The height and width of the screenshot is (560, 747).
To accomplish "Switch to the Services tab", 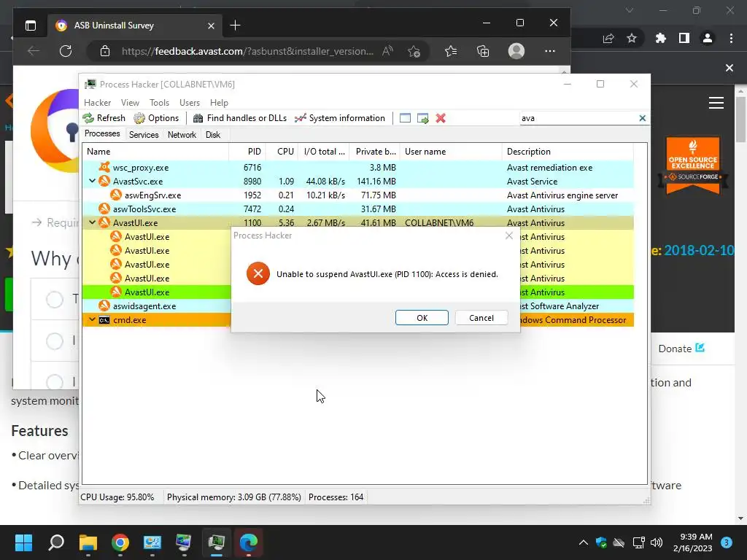I will click(144, 135).
